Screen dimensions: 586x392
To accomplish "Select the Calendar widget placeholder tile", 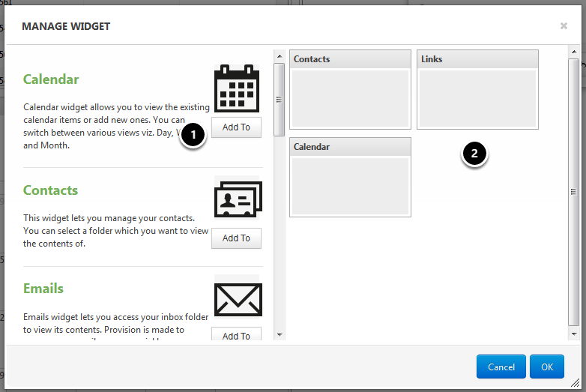I will coord(350,177).
